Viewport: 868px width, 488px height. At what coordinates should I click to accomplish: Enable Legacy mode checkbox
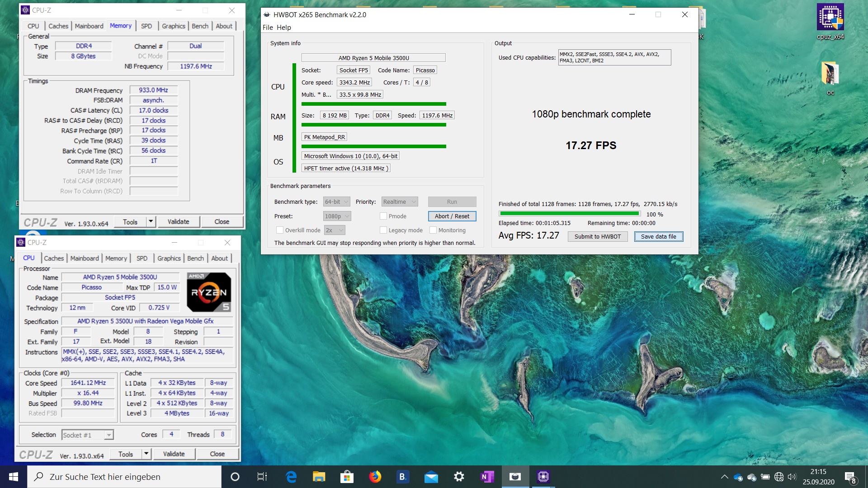click(x=383, y=230)
